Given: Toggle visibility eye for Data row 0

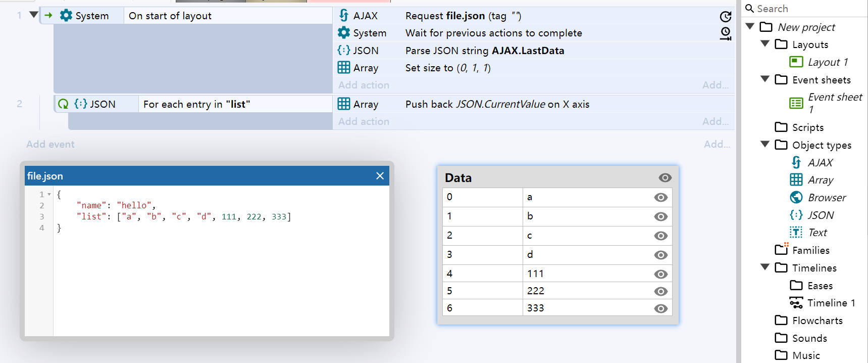Looking at the screenshot, I should click(x=660, y=197).
